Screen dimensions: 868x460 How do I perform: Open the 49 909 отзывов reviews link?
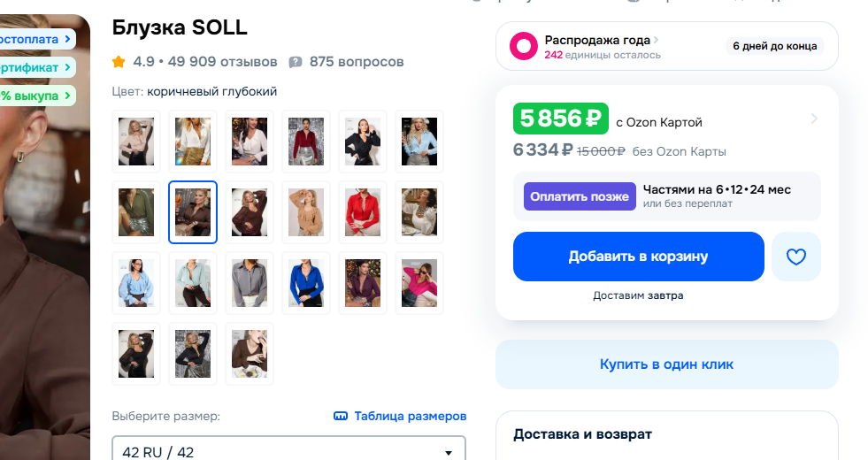(x=222, y=62)
